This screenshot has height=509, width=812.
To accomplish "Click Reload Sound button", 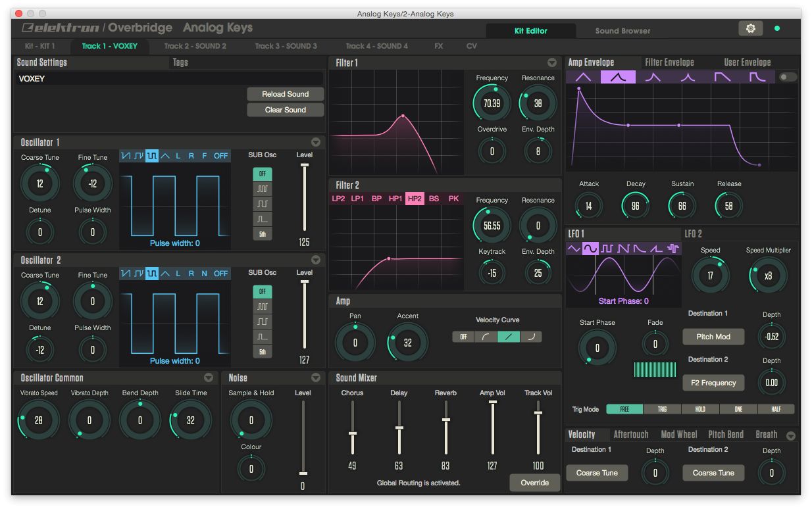I will [286, 94].
